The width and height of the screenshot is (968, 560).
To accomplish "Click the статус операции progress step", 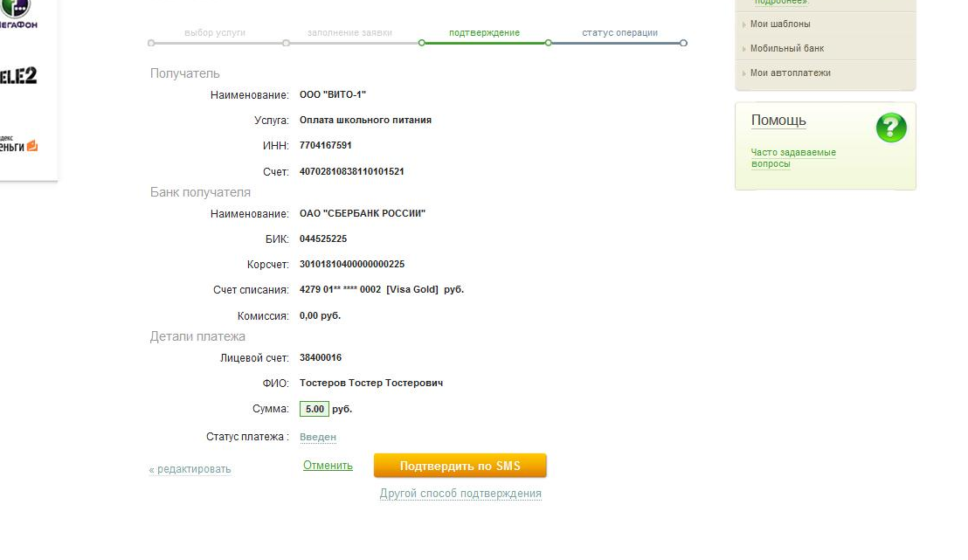I will pyautogui.click(x=619, y=32).
